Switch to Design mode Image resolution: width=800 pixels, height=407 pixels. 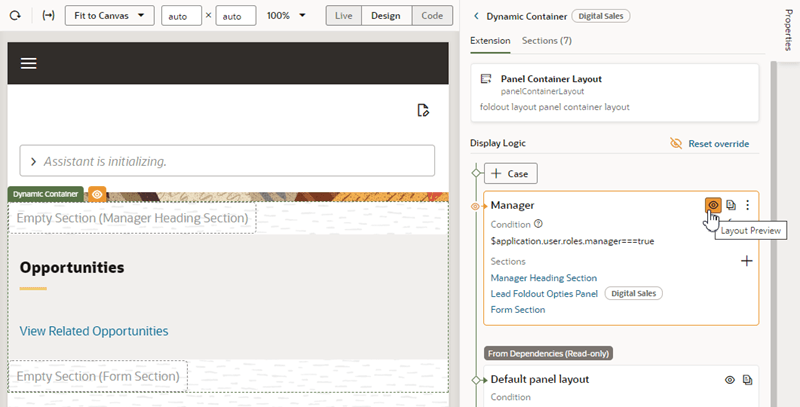click(386, 16)
